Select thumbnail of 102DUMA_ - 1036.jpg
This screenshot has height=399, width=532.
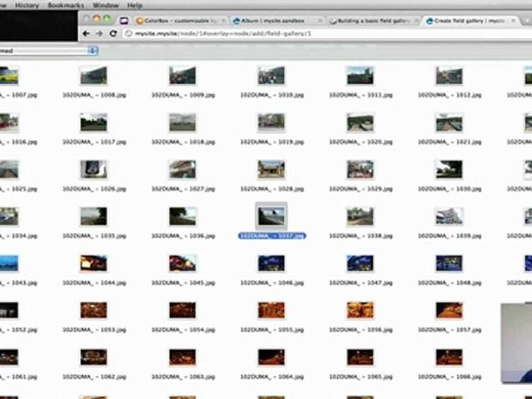pyautogui.click(x=182, y=216)
